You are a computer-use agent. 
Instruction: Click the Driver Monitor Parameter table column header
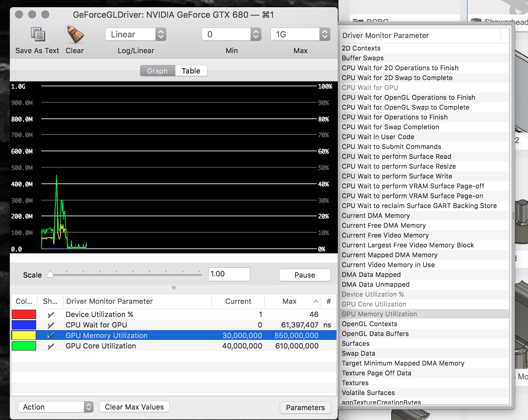pyautogui.click(x=137, y=301)
